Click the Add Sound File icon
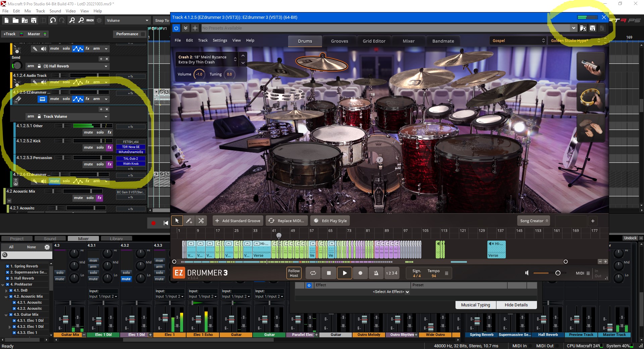The image size is (644, 349). click(24, 20)
